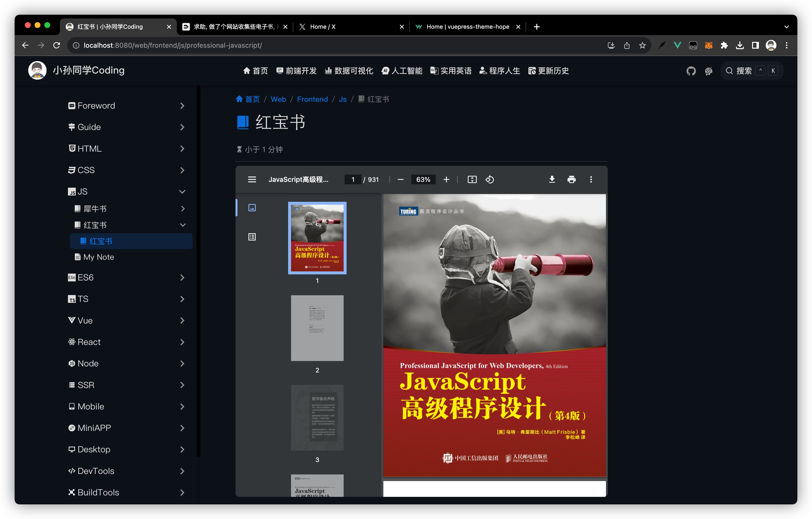The image size is (812, 519).
Task: Share this page from address bar
Action: coord(626,45)
